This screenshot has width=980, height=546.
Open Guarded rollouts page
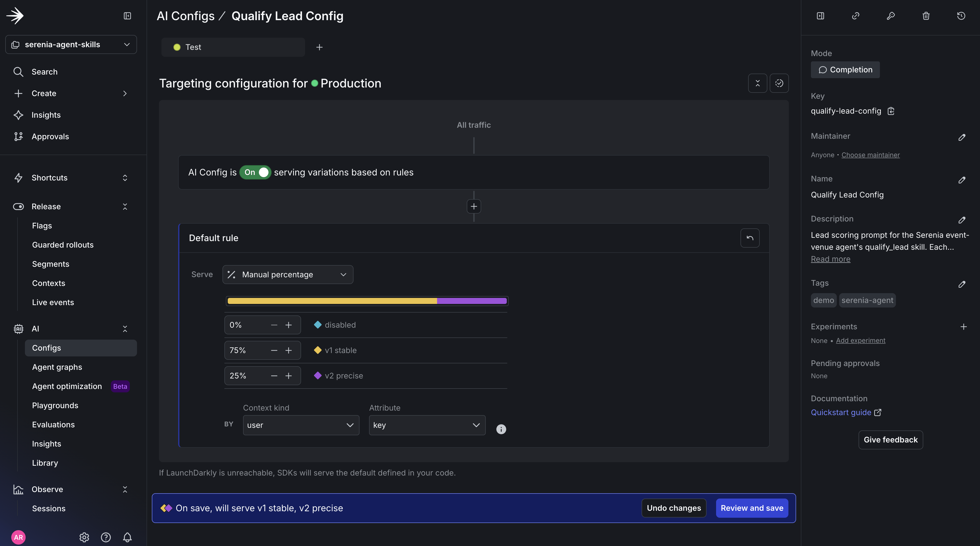click(63, 245)
